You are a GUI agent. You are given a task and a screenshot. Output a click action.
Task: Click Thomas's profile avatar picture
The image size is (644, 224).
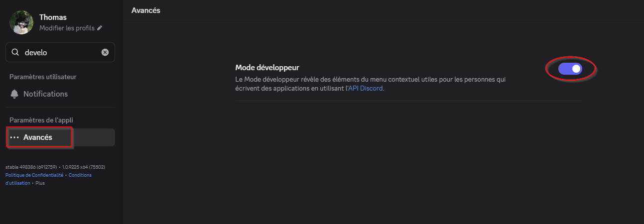tap(21, 22)
